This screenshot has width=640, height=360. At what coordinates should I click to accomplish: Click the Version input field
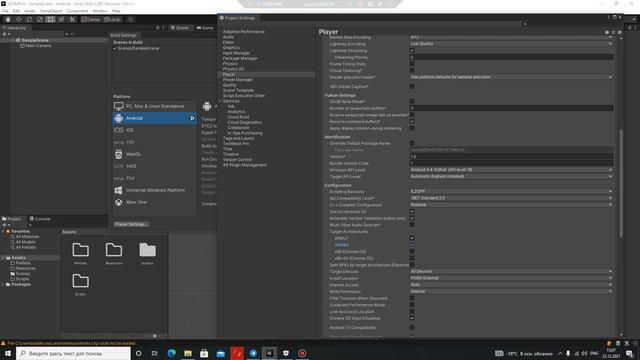coord(511,156)
